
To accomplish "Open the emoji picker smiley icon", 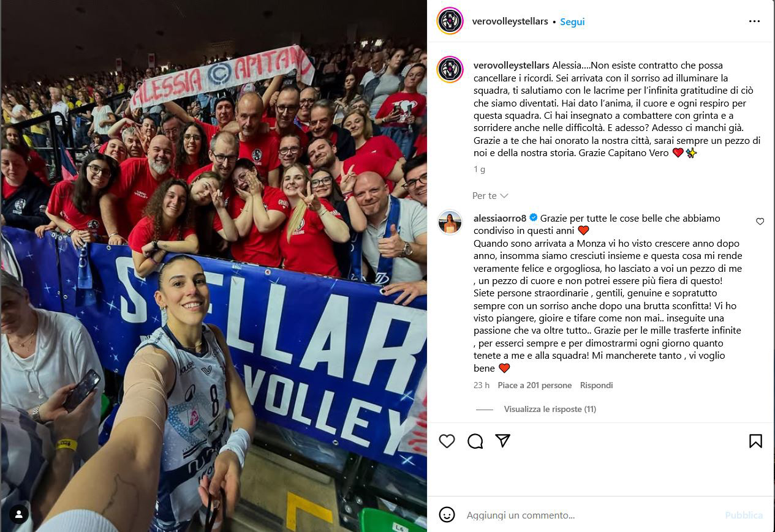I will 447,515.
